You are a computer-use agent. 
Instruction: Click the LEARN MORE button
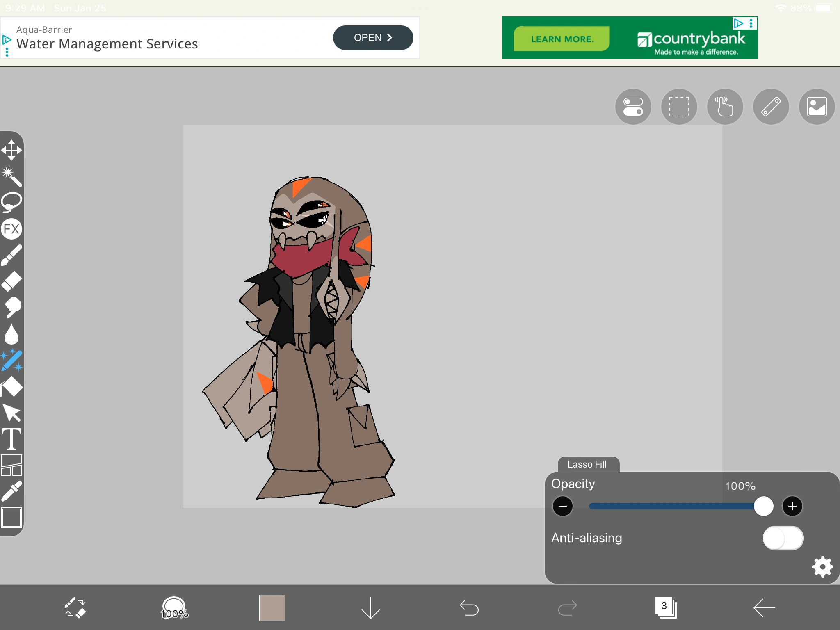[x=562, y=39]
